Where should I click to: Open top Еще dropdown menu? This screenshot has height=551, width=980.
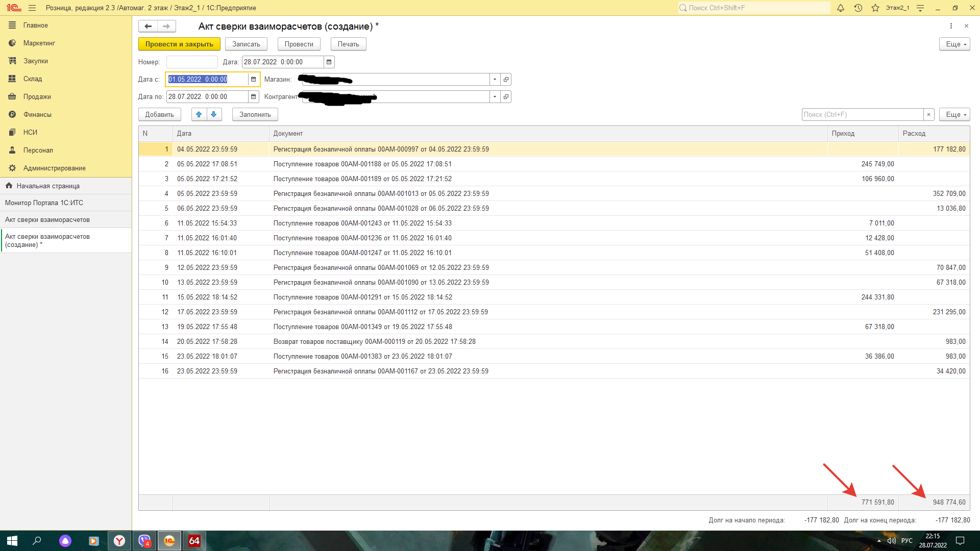[x=954, y=44]
